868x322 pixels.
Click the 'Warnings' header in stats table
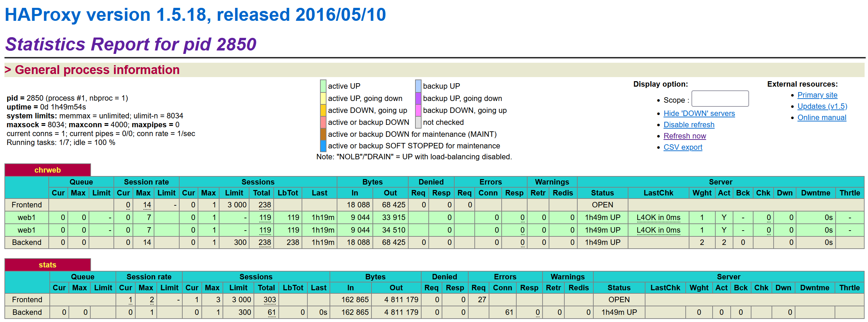click(x=568, y=277)
